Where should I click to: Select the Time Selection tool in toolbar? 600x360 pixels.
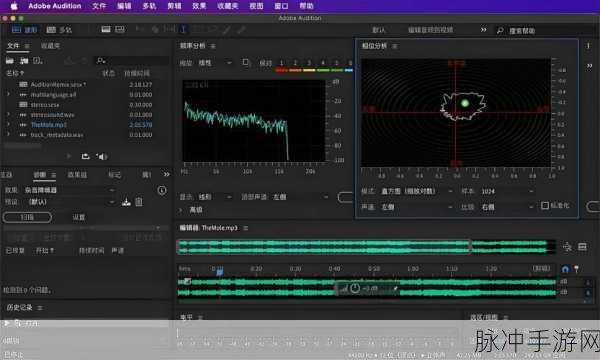pos(183,29)
